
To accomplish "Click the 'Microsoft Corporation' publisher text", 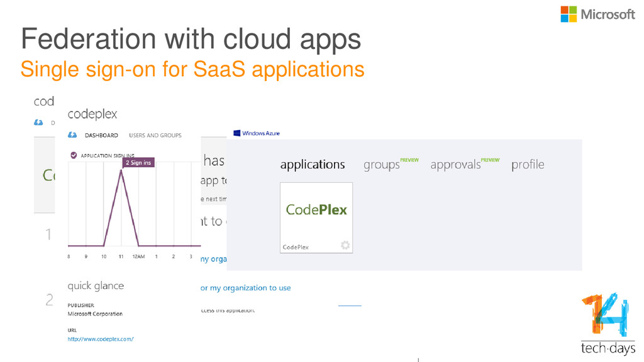I will point(95,314).
